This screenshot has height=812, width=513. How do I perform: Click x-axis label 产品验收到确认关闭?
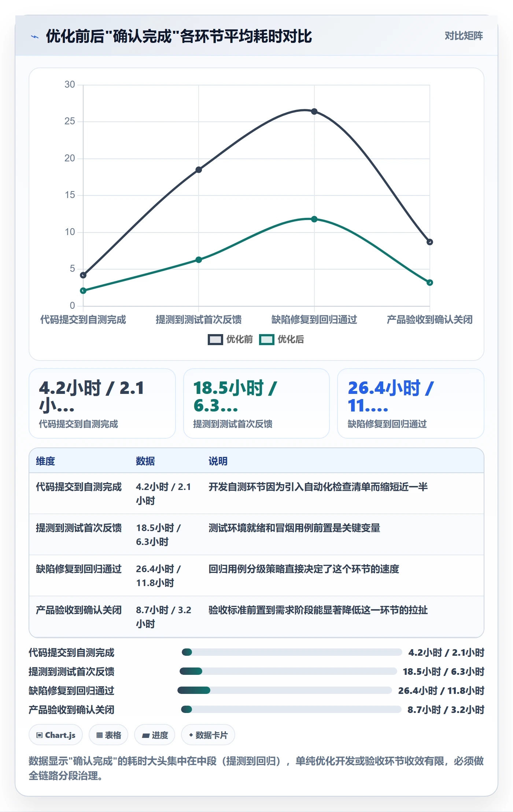coord(430,319)
